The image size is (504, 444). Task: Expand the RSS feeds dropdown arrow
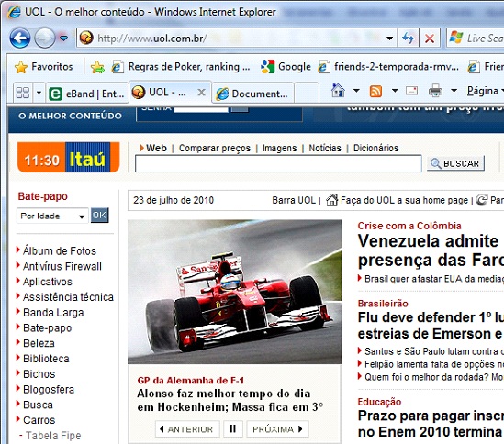tap(395, 91)
